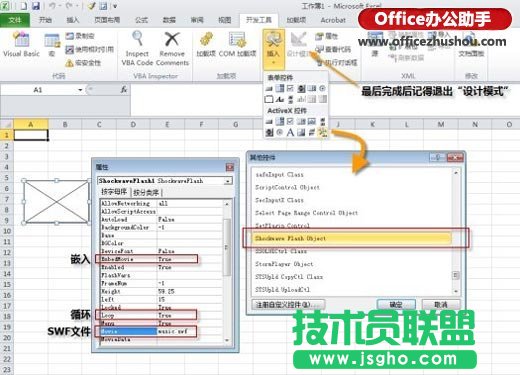Image resolution: width=520 pixels, height=375 pixels.
Task: Switch to 按字母序 alphabetic tab
Action: (114, 192)
